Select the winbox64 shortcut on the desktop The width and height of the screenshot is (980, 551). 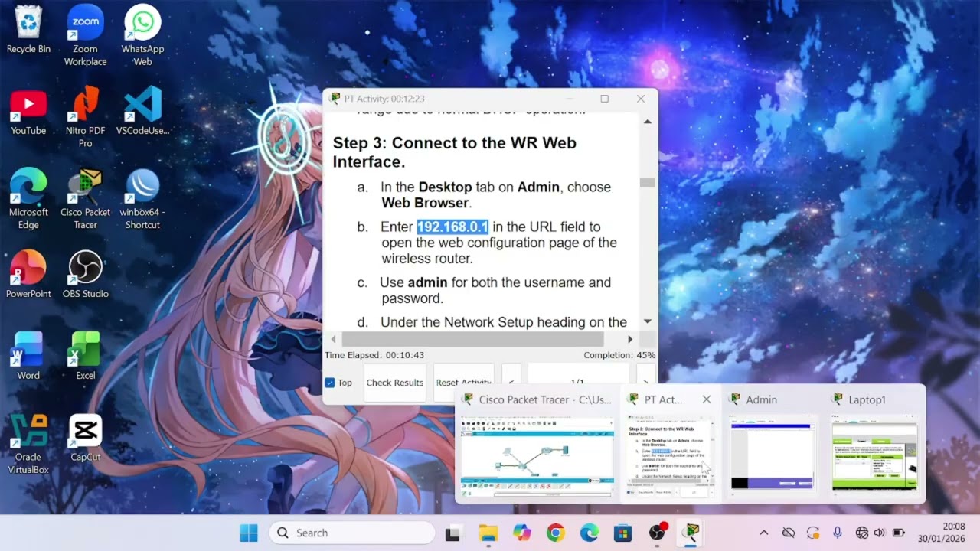142,198
